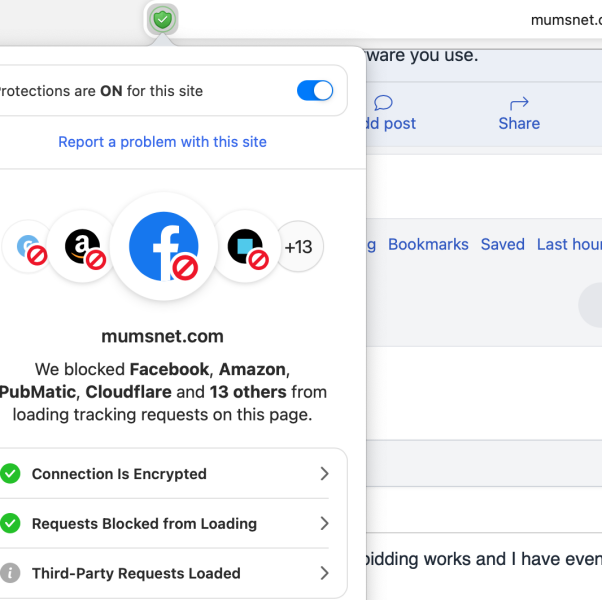602x600 pixels.
Task: Click the mumsnet.com address bar text
Action: [x=565, y=19]
